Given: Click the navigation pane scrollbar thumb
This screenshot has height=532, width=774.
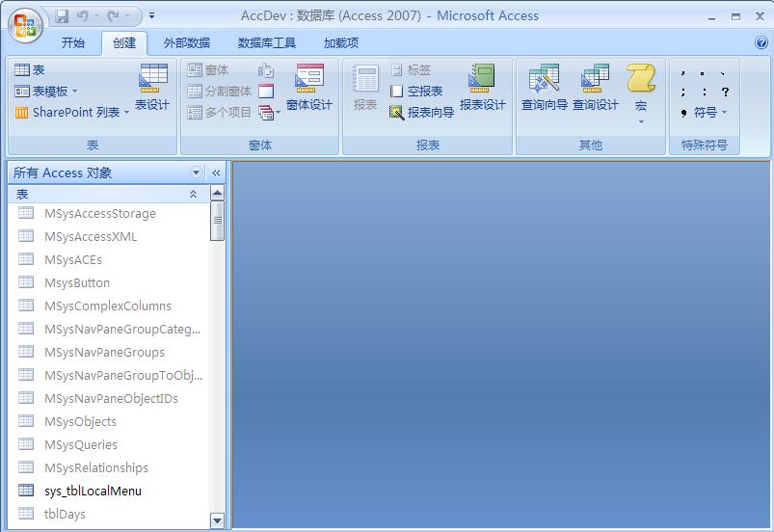Looking at the screenshot, I should click(x=217, y=221).
